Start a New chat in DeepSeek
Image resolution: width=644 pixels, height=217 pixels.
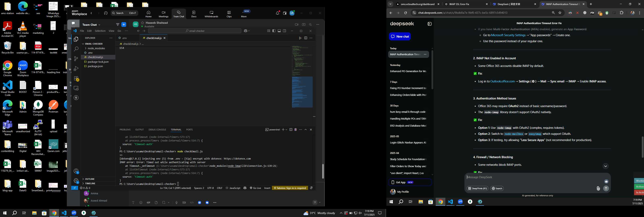click(x=400, y=36)
